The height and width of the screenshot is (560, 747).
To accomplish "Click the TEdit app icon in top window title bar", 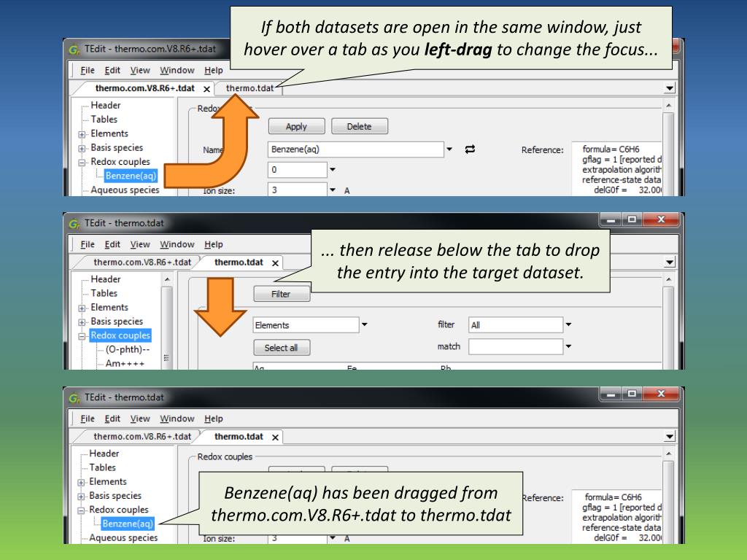I will (x=74, y=49).
